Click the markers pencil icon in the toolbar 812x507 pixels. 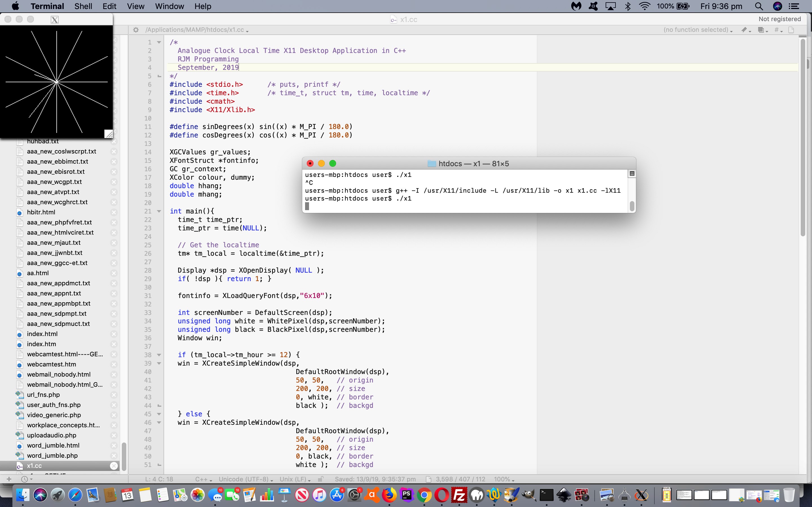click(x=745, y=30)
